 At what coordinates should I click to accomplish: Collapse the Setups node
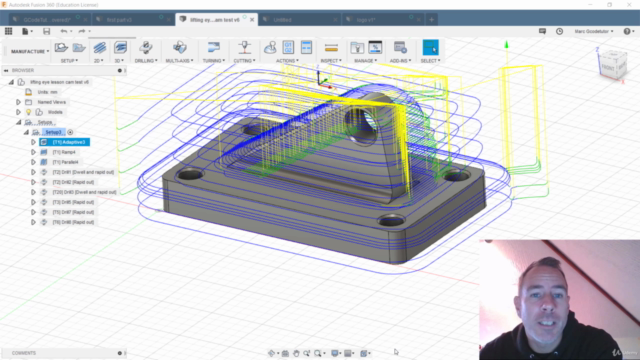(x=18, y=122)
